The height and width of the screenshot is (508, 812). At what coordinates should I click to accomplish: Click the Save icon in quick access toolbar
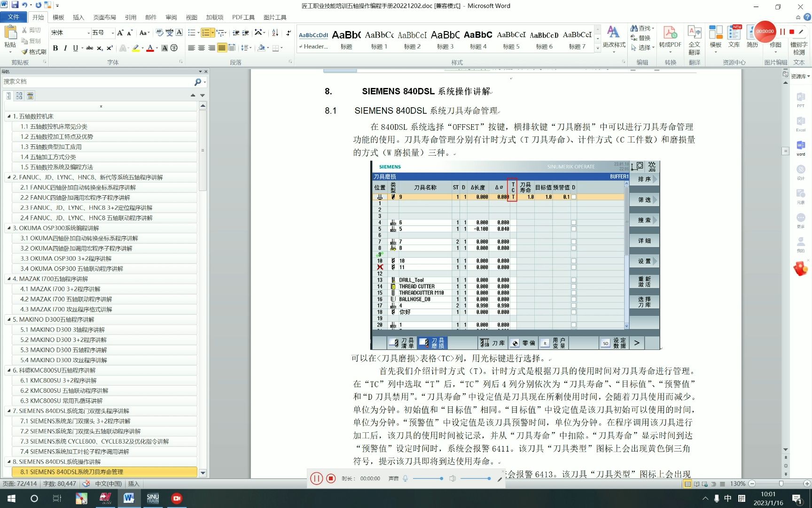pos(15,5)
